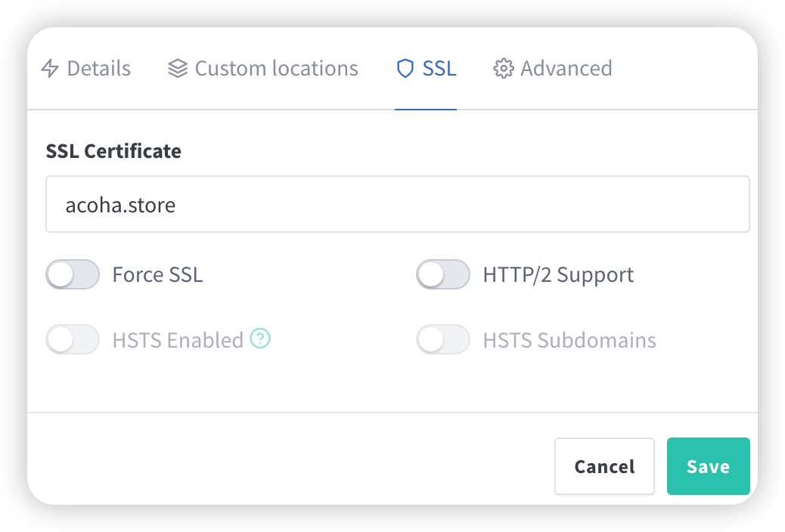Select the SSL tab label
The width and height of the screenshot is (785, 532).
click(x=439, y=69)
